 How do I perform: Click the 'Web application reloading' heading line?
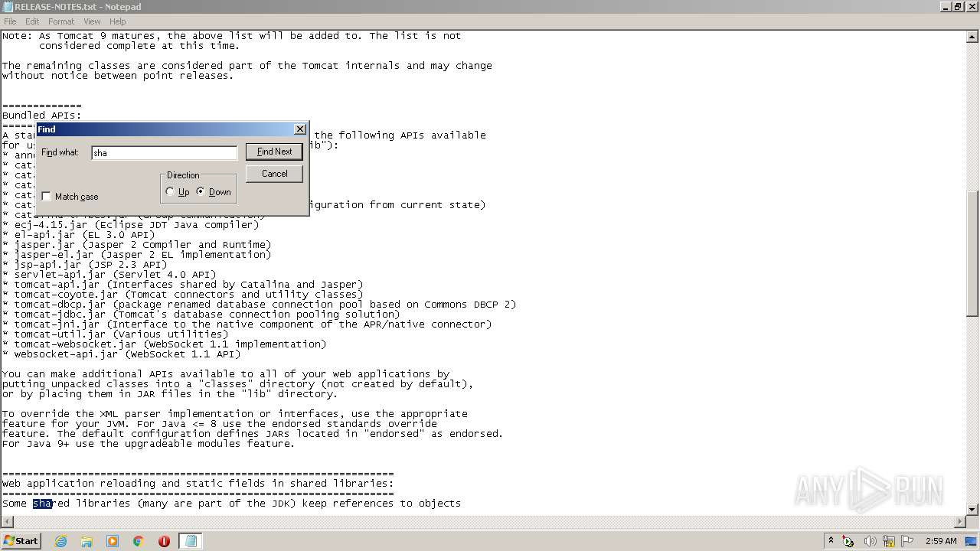click(198, 484)
